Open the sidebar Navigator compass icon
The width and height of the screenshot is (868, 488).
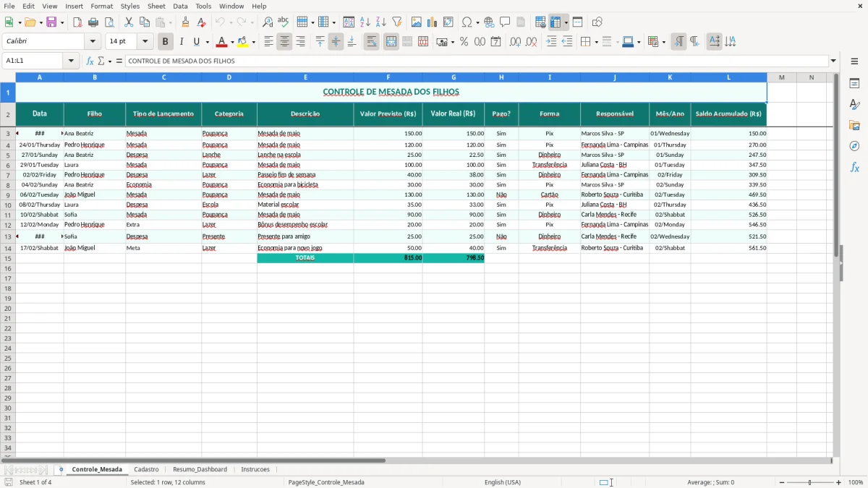(x=854, y=147)
